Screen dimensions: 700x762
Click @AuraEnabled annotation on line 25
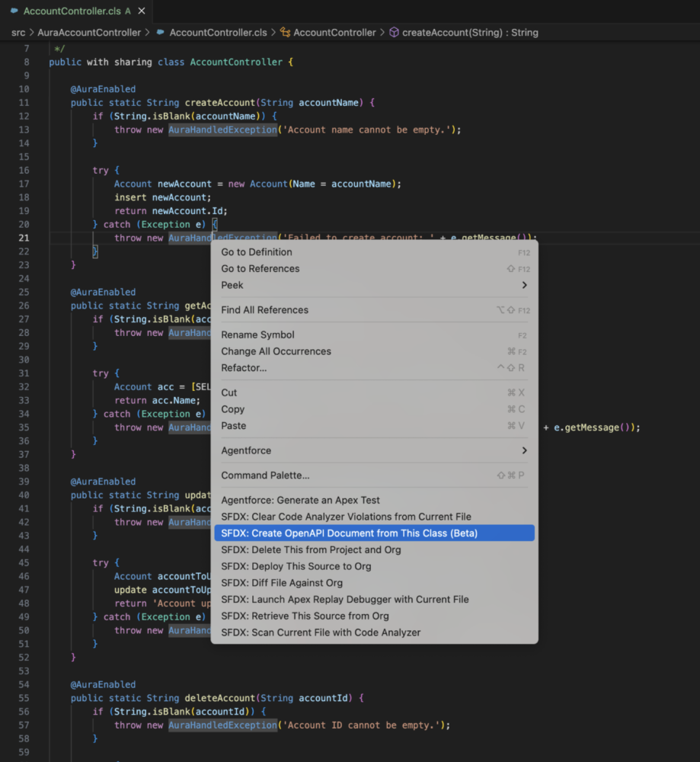coord(103,292)
